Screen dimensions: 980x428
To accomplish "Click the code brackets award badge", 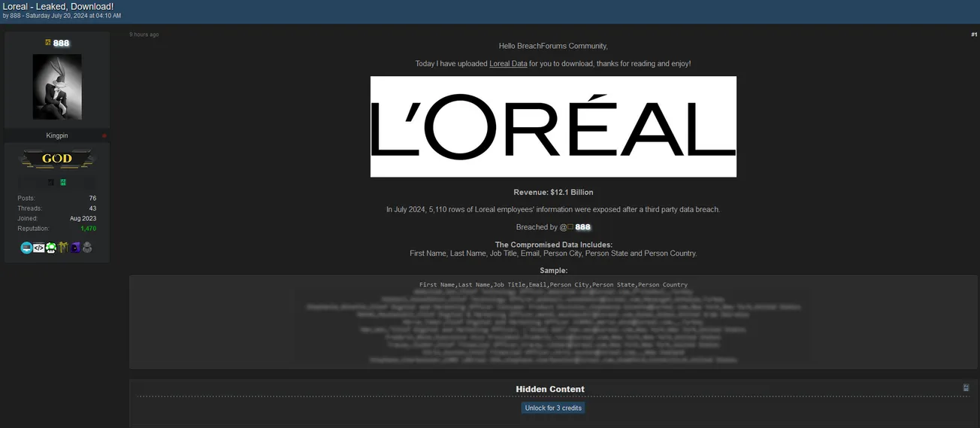I will point(38,247).
